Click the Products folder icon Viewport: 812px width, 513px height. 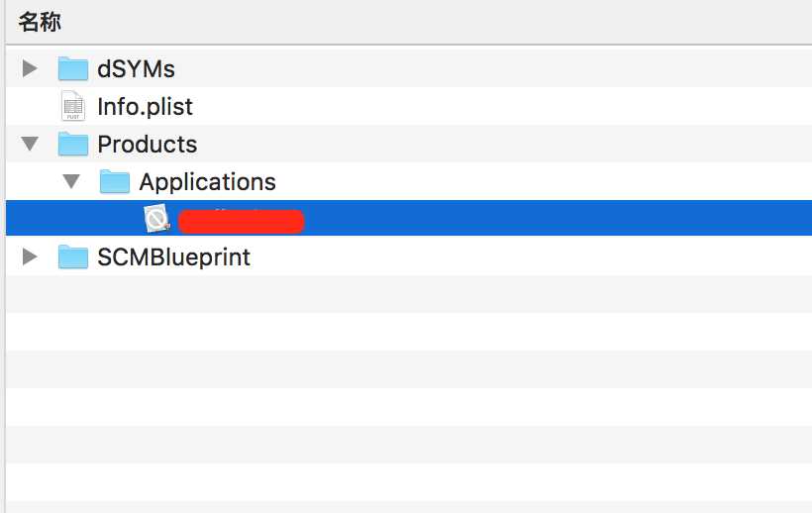[x=73, y=144]
